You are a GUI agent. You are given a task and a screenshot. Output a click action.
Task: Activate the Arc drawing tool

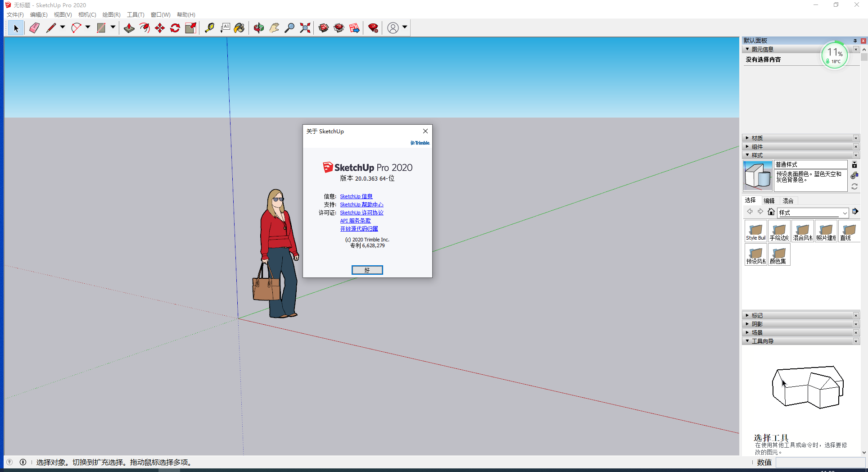point(76,28)
